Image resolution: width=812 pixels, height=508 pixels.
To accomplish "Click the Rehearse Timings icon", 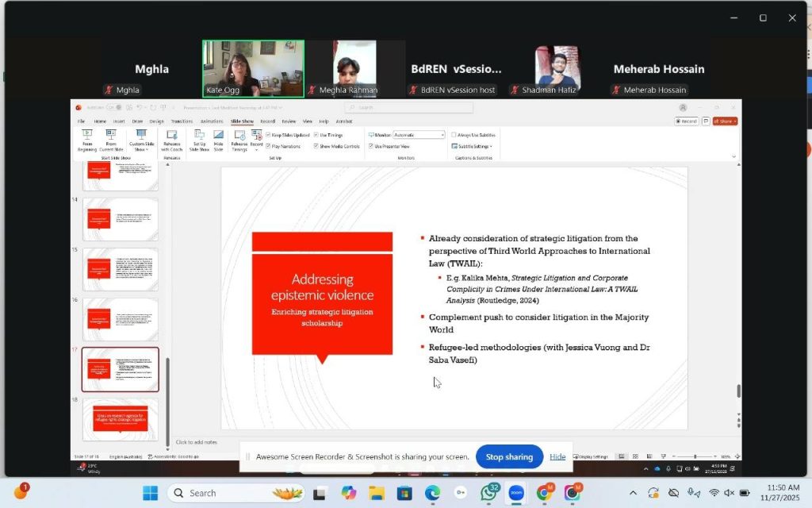I will (239, 140).
